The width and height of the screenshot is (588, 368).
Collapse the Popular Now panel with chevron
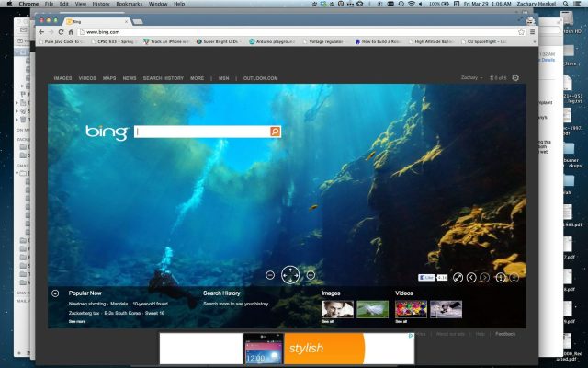coord(55,293)
